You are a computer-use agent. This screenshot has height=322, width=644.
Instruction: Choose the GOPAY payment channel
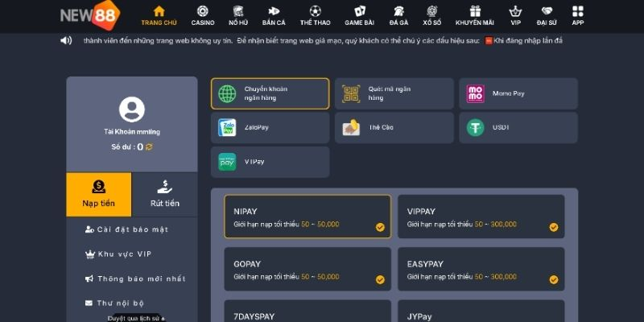pos(308,269)
